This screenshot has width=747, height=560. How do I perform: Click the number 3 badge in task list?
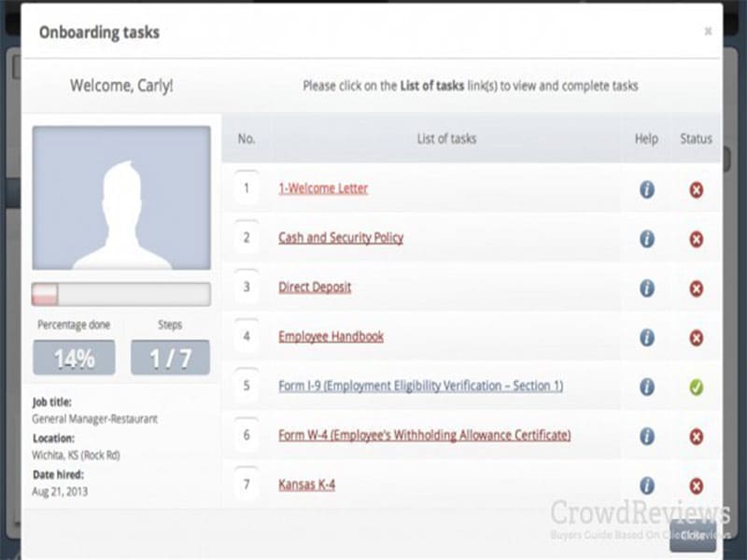[x=247, y=287]
